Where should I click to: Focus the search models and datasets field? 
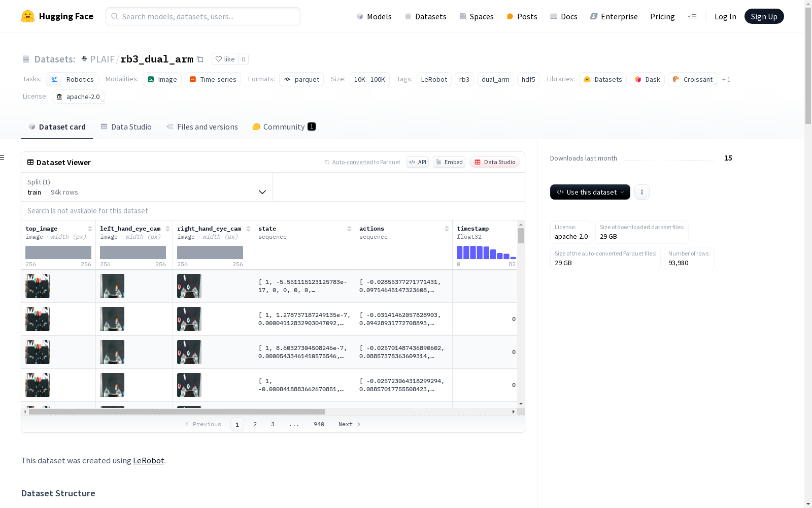pyautogui.click(x=203, y=16)
